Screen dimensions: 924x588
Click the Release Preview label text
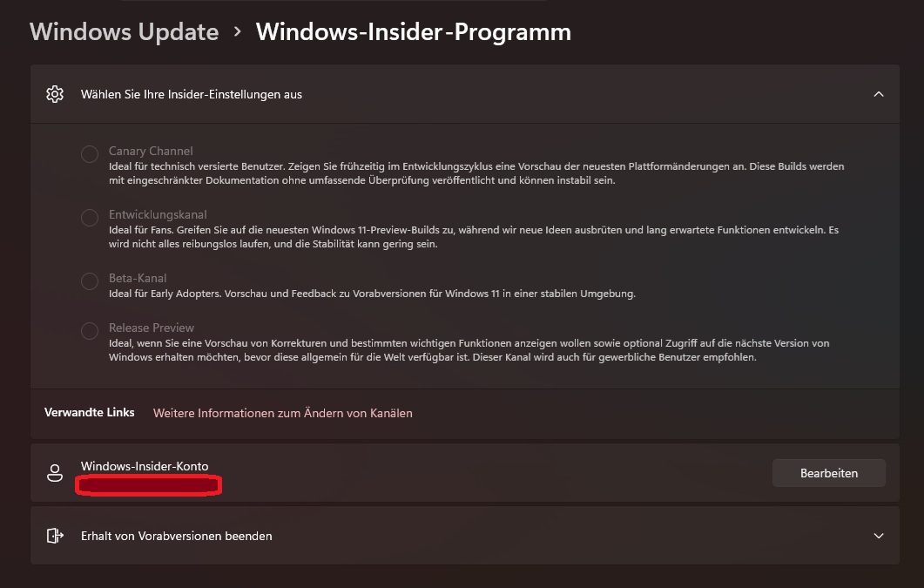pos(152,328)
